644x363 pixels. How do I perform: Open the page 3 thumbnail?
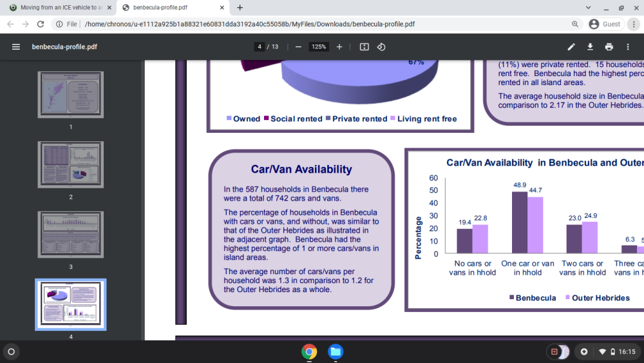coord(71,235)
